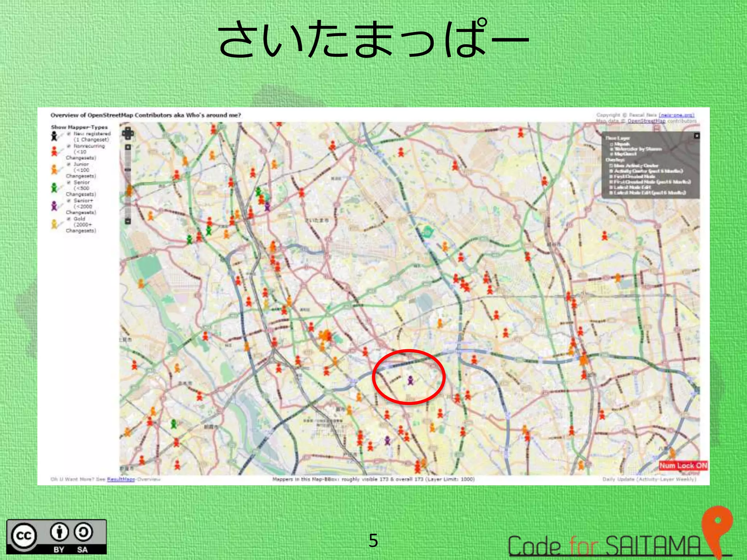Click the lone green marker in lower-left map
747x560 pixels.
point(174,424)
